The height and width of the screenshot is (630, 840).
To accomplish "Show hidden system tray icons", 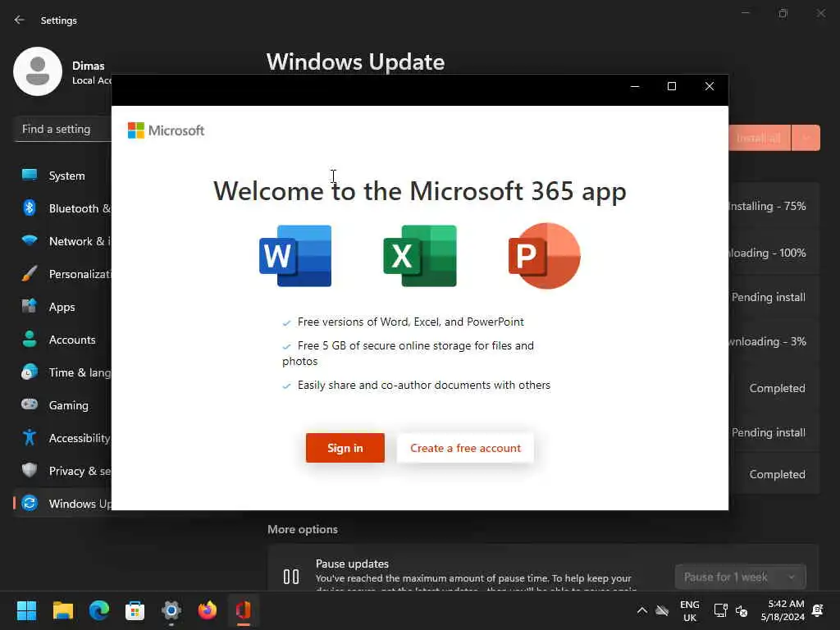I will pos(641,610).
